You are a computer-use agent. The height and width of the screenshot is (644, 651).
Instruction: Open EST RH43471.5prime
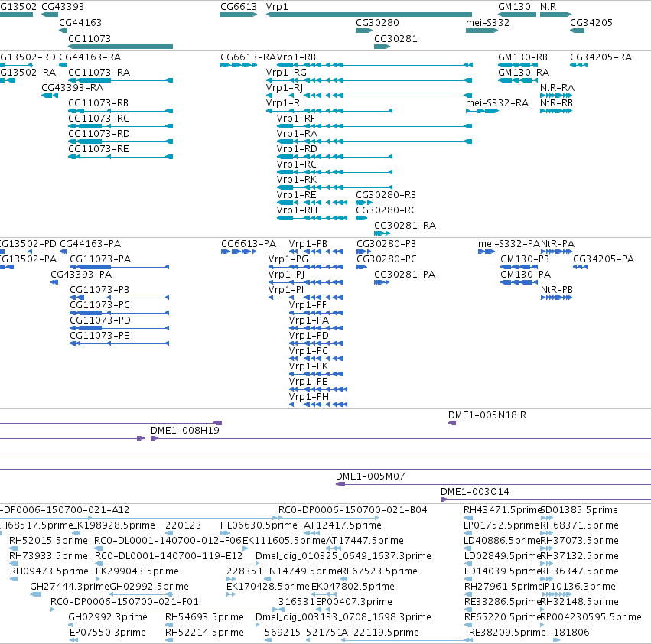coord(503,510)
